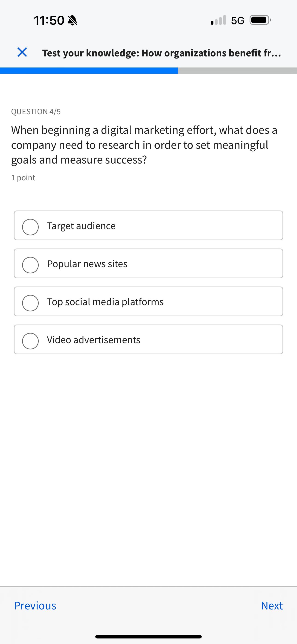
Task: Tap the Video advertisements answer row
Action: coord(148,340)
